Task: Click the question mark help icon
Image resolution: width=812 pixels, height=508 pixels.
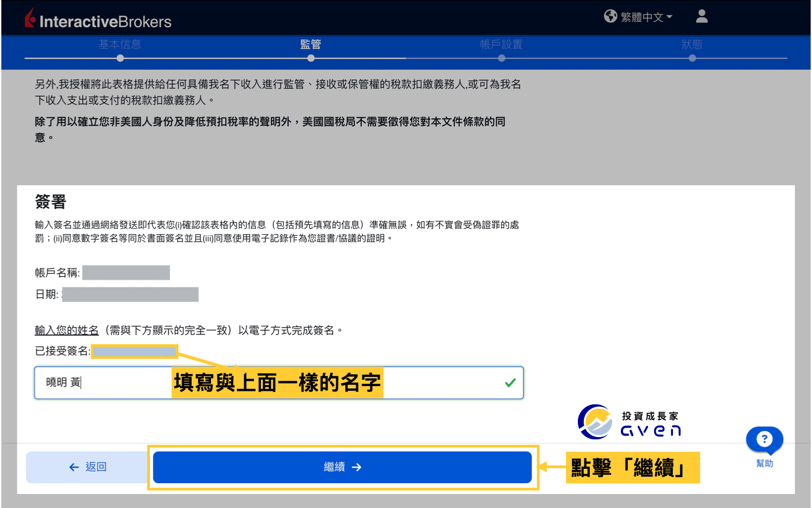Action: click(x=764, y=439)
